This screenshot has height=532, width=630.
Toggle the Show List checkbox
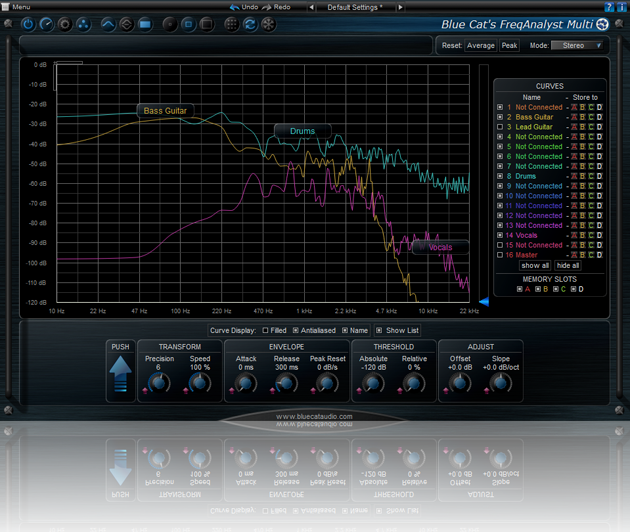click(x=379, y=330)
